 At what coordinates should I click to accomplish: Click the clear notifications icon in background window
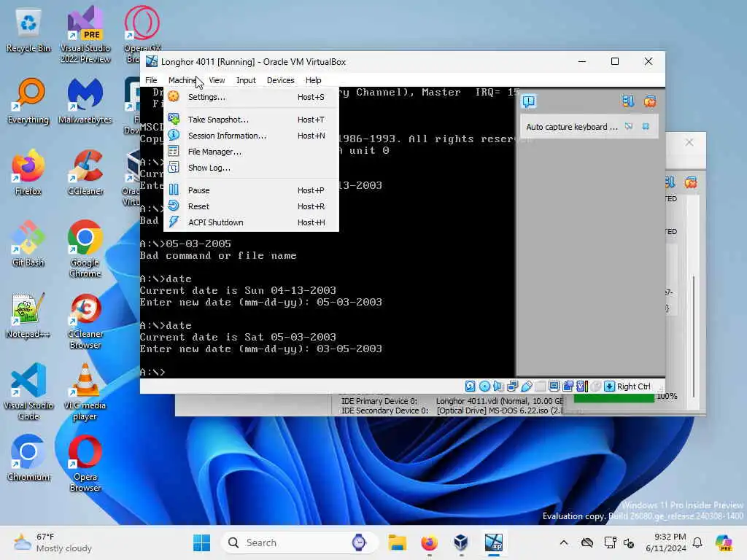tap(690, 182)
